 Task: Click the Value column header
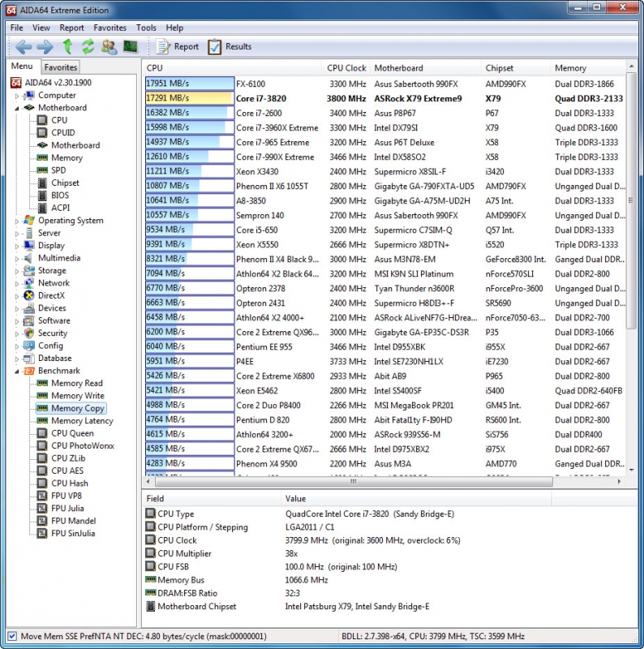coord(416,499)
